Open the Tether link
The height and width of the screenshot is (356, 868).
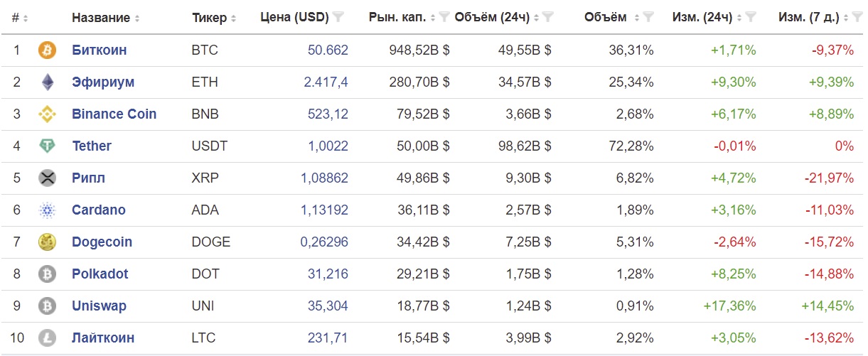[x=92, y=146]
